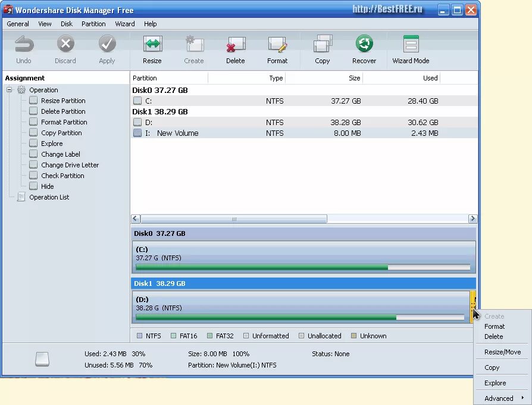Click the NTFS legend color swatch
The width and height of the screenshot is (532, 405).
139,336
